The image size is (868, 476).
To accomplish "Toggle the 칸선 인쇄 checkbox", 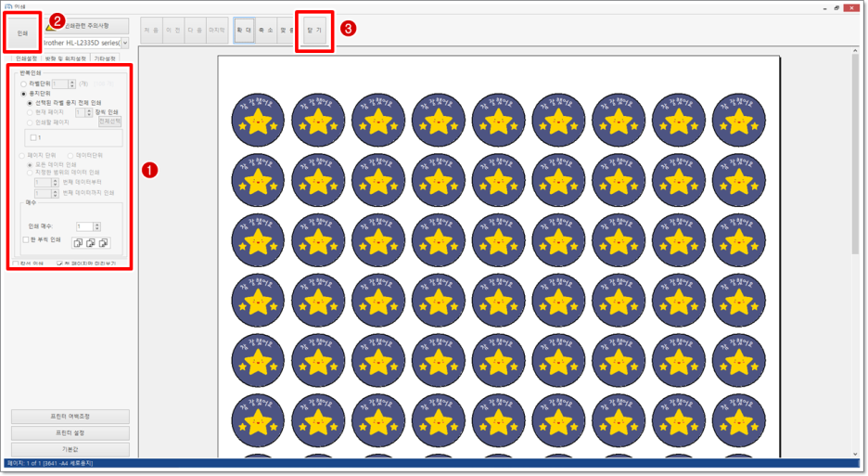I will point(16,264).
